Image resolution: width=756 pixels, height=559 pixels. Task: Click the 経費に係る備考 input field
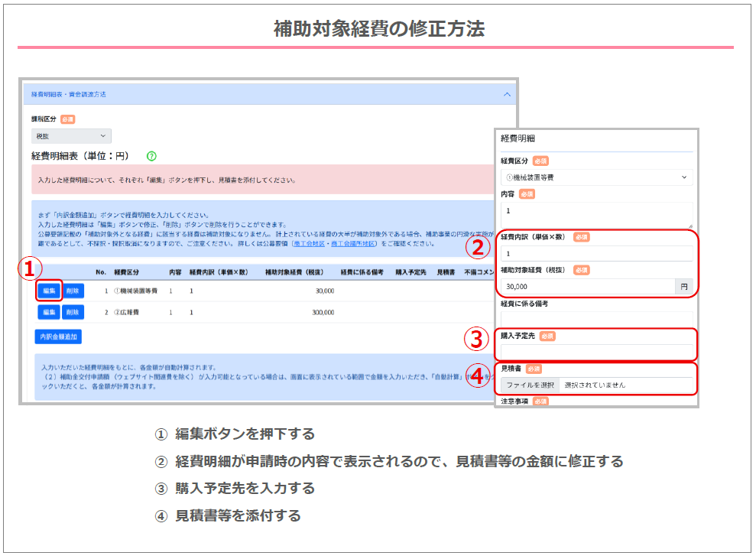coord(596,317)
